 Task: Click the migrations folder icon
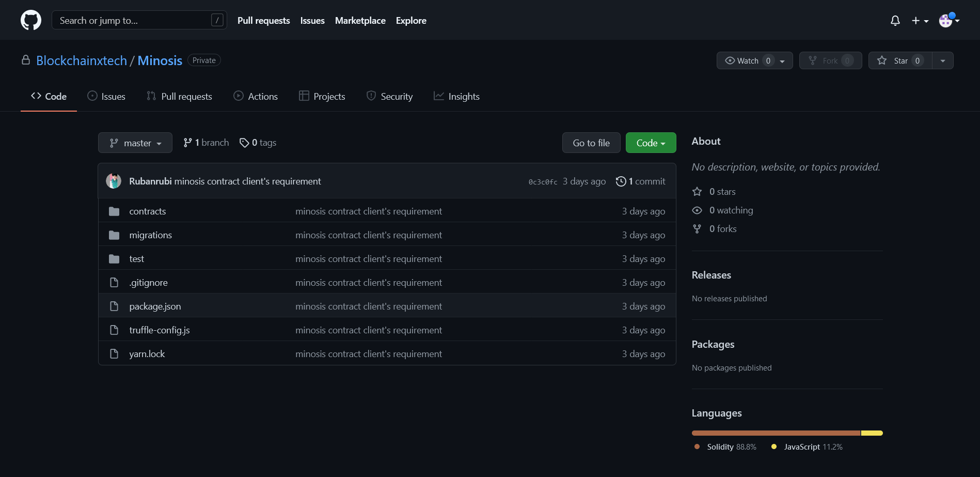[x=114, y=235]
